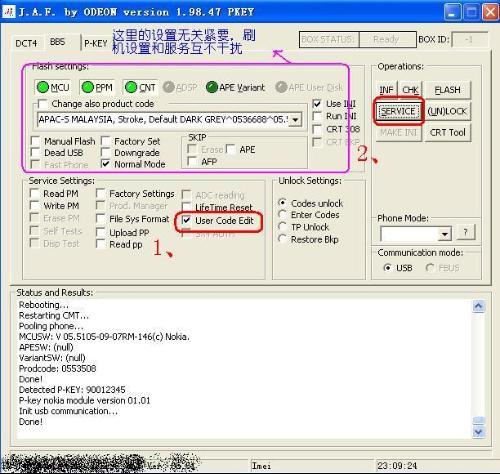
Task: Click the Phone Mode combo box field
Action: [415, 234]
